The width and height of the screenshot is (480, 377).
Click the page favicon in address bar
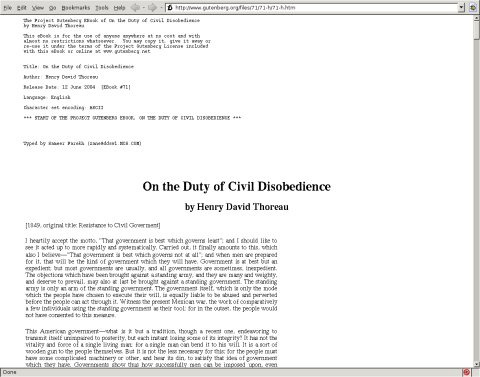click(170, 7)
